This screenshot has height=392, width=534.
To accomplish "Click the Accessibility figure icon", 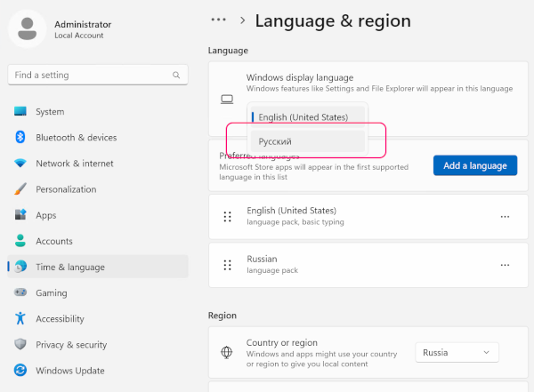I will [20, 318].
